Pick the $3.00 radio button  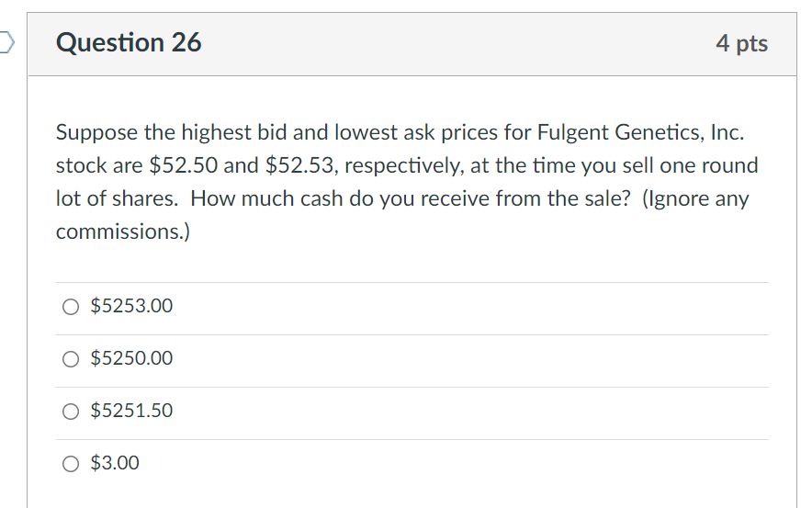(72, 464)
